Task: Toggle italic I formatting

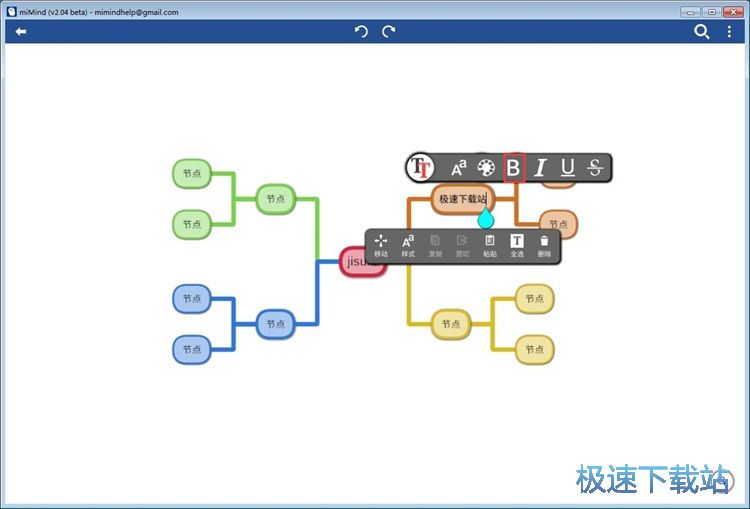Action: pos(540,168)
